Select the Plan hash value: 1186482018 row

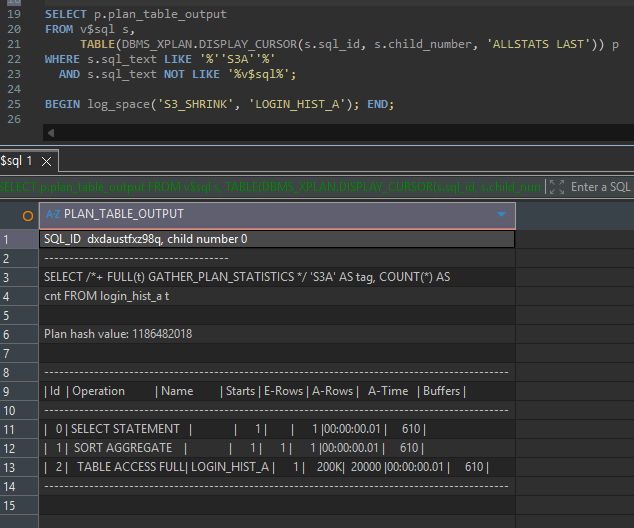click(x=277, y=334)
